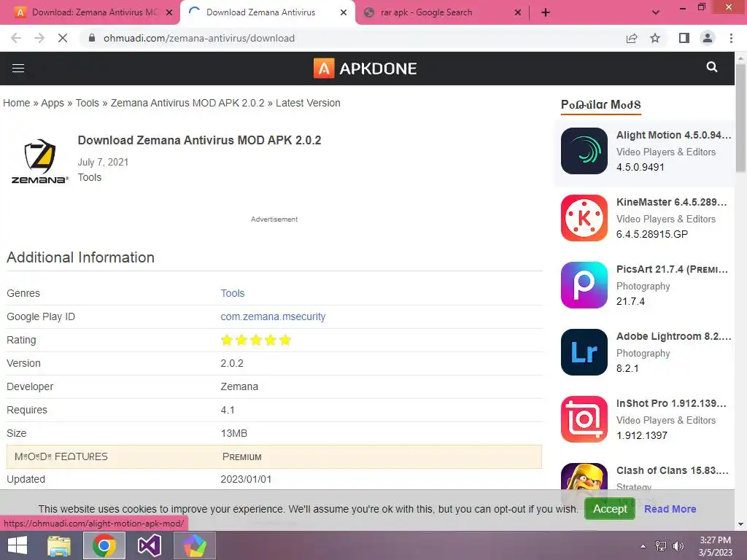Open Chrome three-dot menu
The image size is (747, 560).
(x=731, y=38)
